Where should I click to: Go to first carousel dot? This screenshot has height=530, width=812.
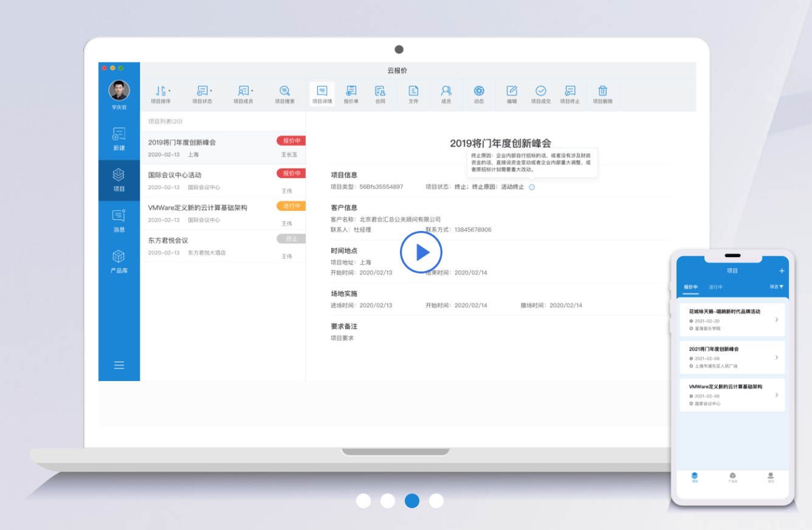tap(363, 501)
